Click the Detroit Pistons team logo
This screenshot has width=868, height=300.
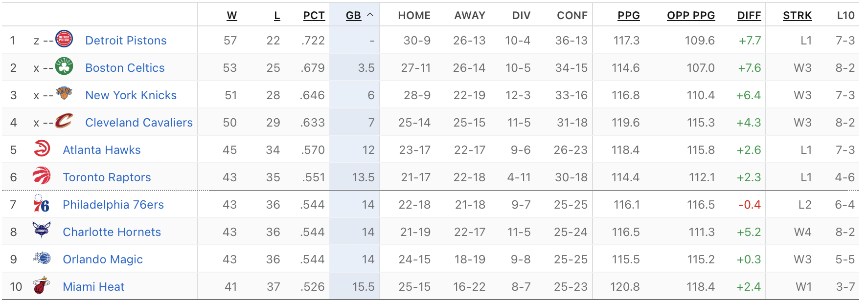coord(64,39)
